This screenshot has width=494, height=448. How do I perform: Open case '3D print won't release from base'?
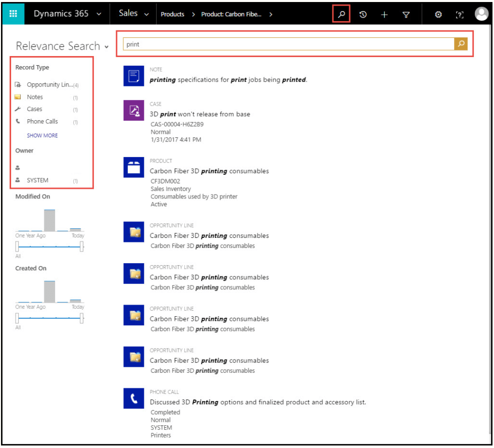pos(200,114)
